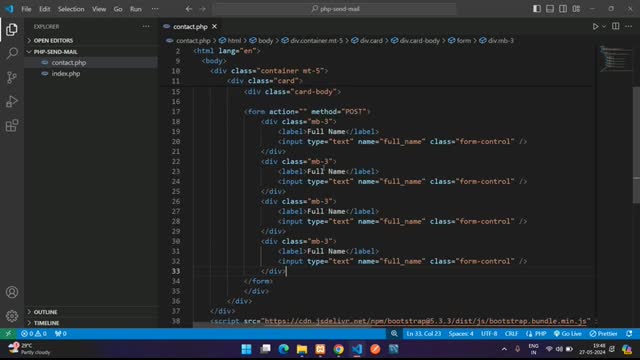Open the File menu

[26, 9]
